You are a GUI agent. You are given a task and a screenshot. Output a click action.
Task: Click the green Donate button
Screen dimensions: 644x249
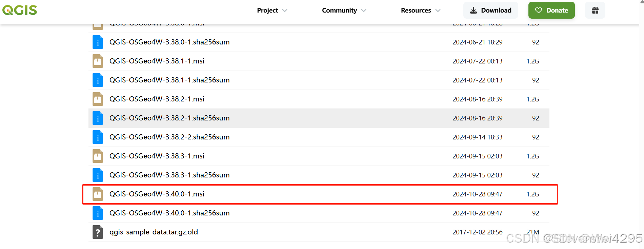click(551, 10)
